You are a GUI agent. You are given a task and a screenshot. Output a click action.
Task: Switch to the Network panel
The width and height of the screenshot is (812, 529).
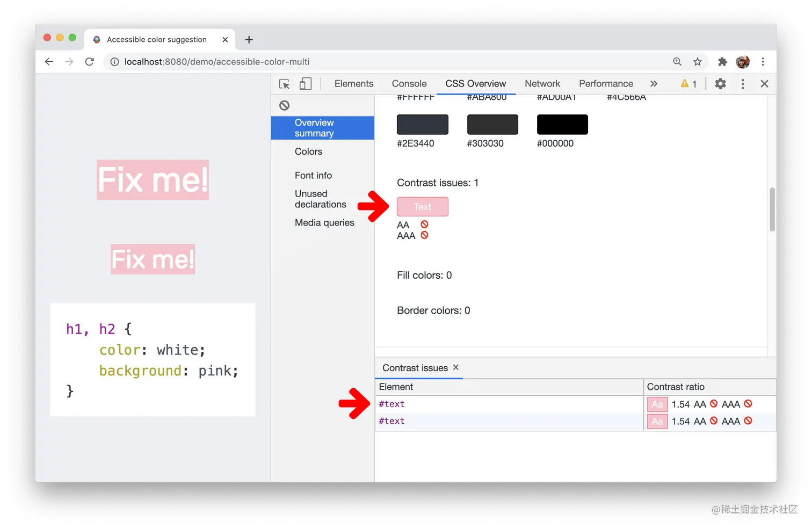542,84
